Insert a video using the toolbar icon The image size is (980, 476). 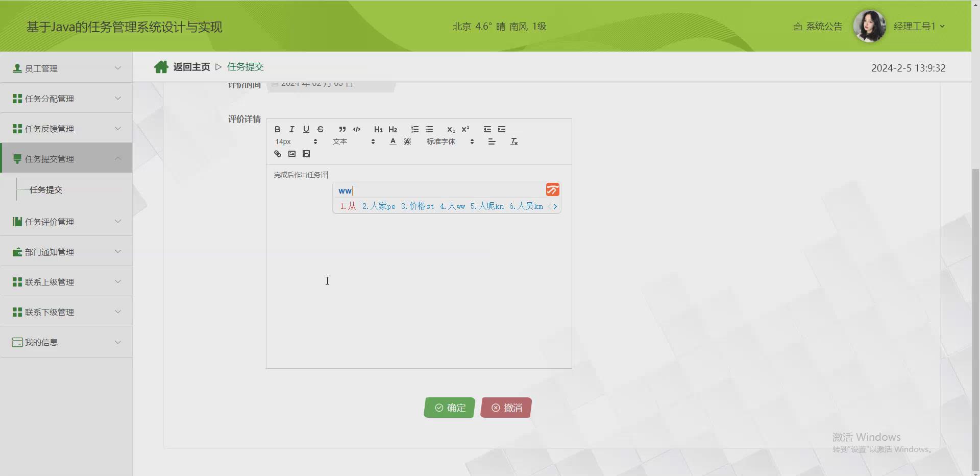pos(306,154)
